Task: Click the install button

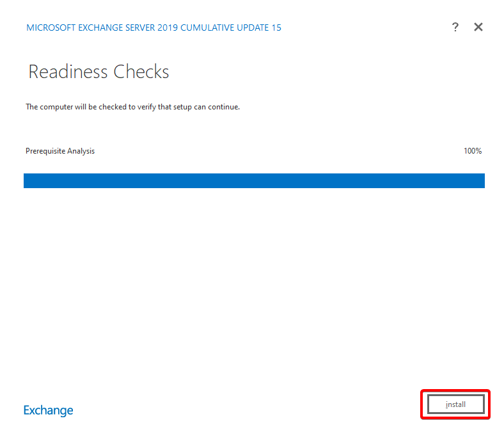Action: pyautogui.click(x=455, y=404)
